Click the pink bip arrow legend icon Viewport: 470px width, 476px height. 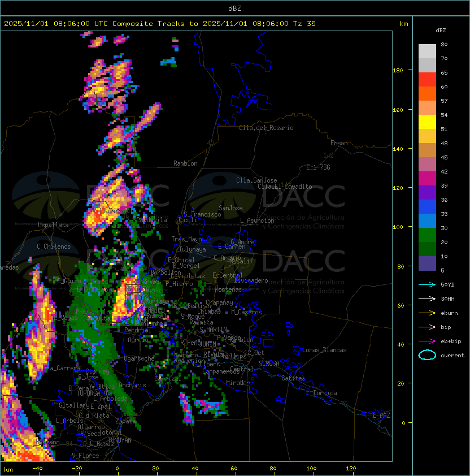(x=427, y=327)
